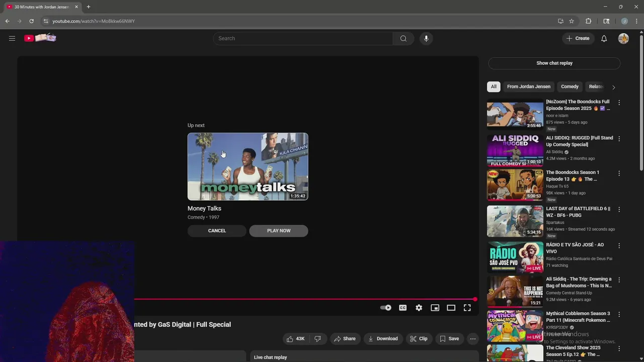Open options for LAST DAY OF BATTLEFIELD 6 video
The image size is (644, 362).
(x=619, y=210)
